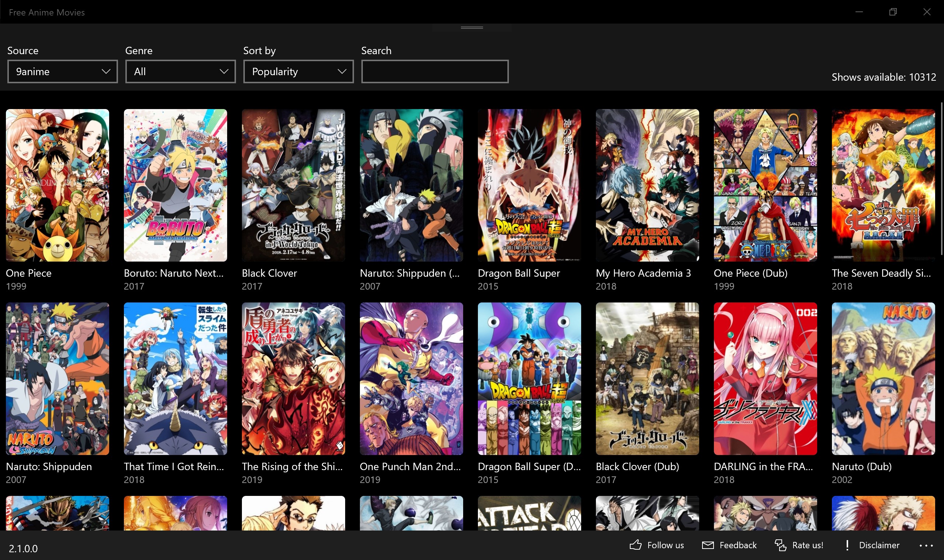Click the Rate us icon
The width and height of the screenshot is (944, 560).
click(x=780, y=545)
